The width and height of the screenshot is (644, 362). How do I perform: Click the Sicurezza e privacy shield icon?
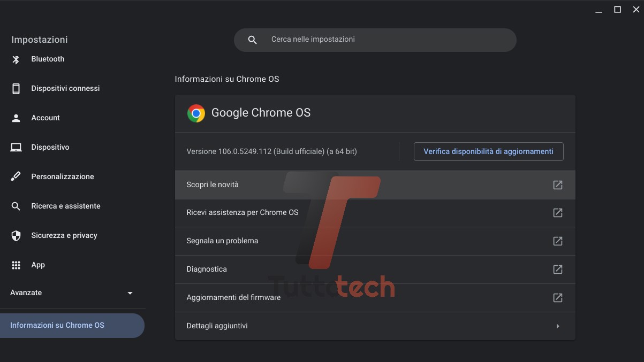tap(16, 235)
